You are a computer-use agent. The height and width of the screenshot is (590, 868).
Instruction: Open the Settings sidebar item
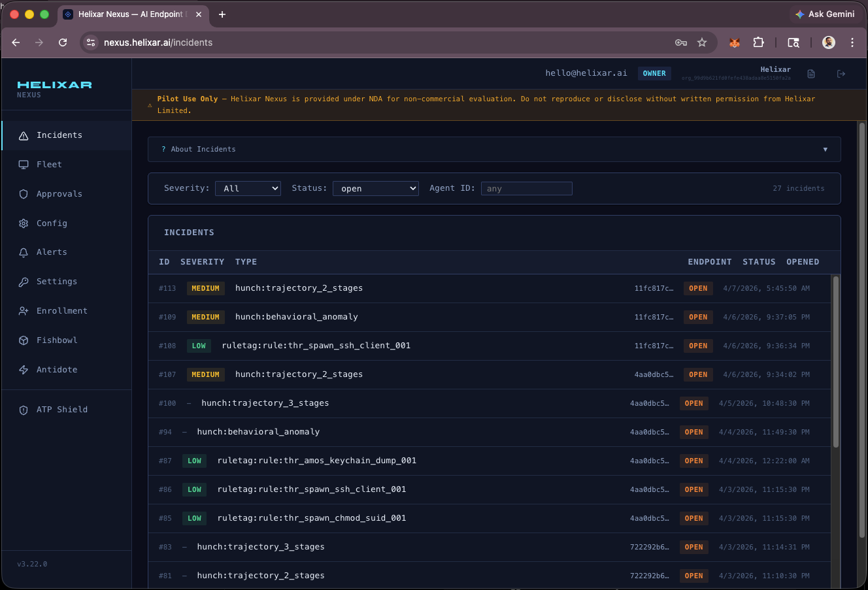pyautogui.click(x=57, y=282)
